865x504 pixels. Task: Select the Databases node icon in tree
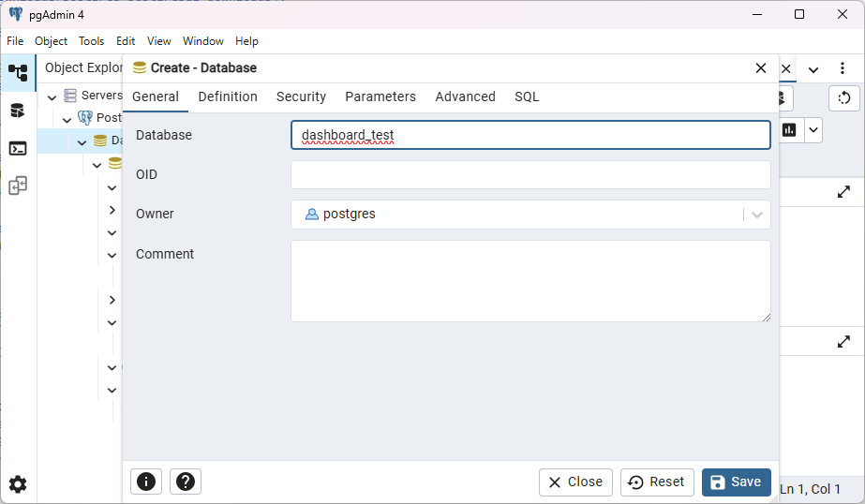[x=100, y=141]
